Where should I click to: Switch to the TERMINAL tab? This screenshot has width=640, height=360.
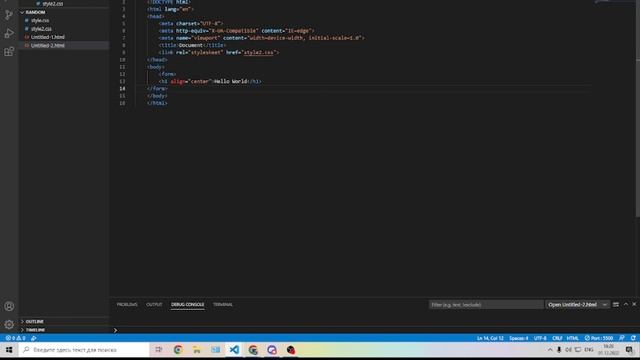(x=223, y=304)
